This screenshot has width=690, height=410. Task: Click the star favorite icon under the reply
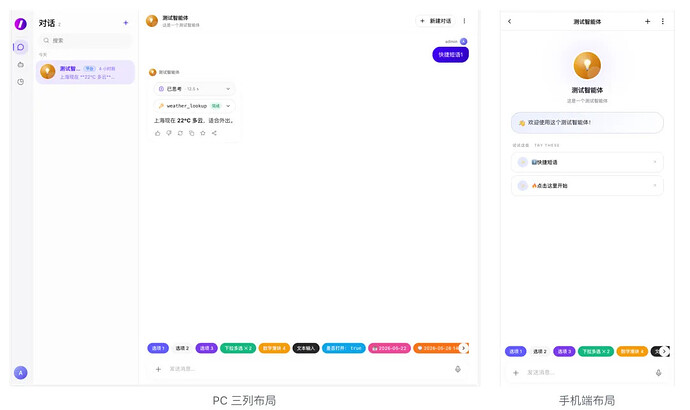pyautogui.click(x=203, y=133)
